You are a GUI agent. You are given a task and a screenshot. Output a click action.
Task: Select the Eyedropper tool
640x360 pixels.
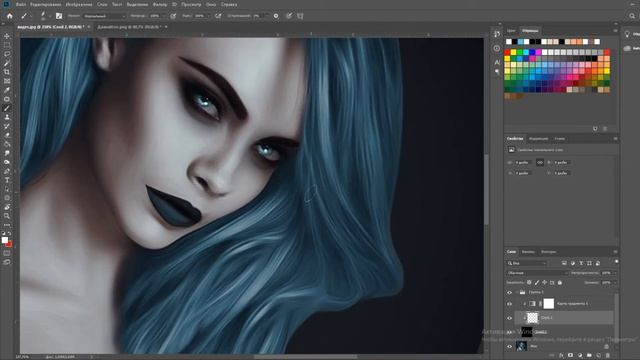click(x=7, y=90)
